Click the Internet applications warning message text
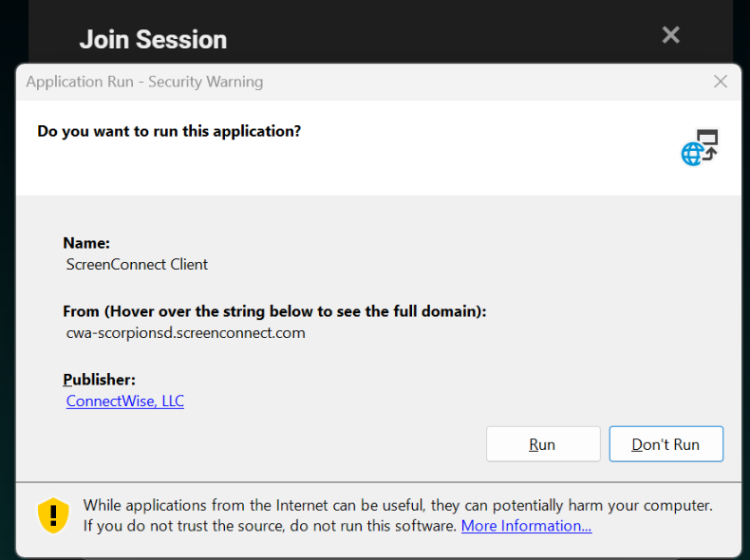This screenshot has width=750, height=560. pyautogui.click(x=398, y=505)
